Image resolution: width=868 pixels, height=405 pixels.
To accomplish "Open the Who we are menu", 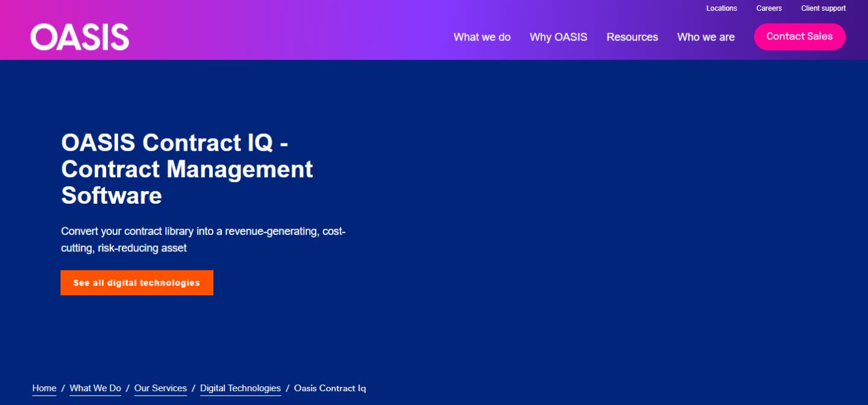I will point(706,37).
